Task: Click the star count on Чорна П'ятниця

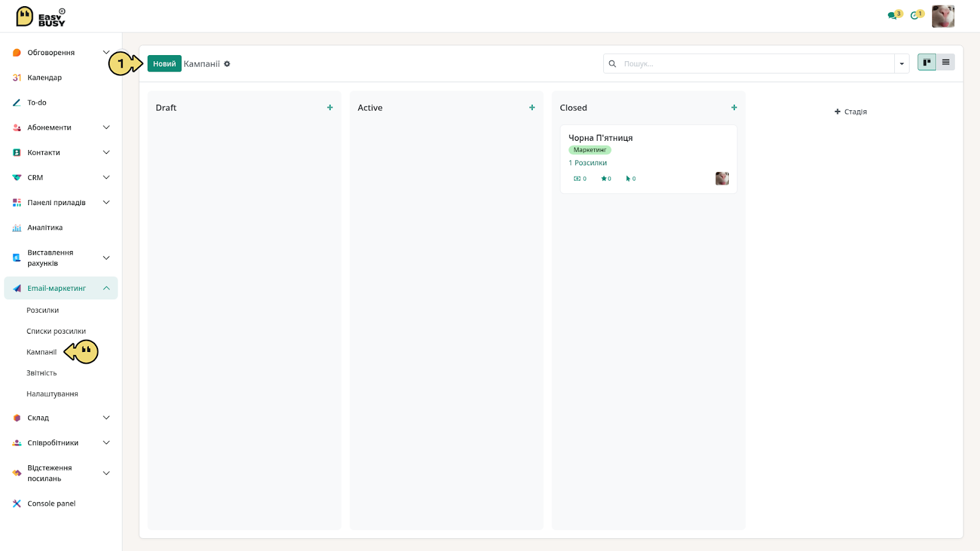Action: point(606,179)
